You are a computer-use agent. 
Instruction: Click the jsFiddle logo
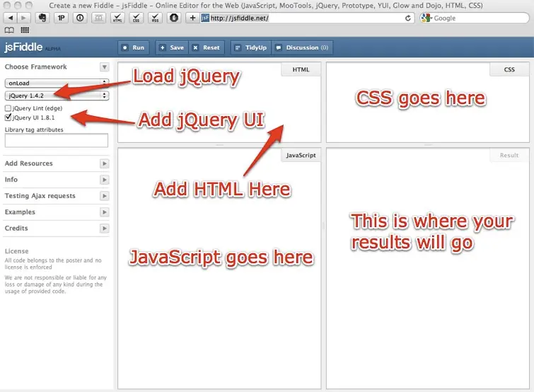pos(23,47)
